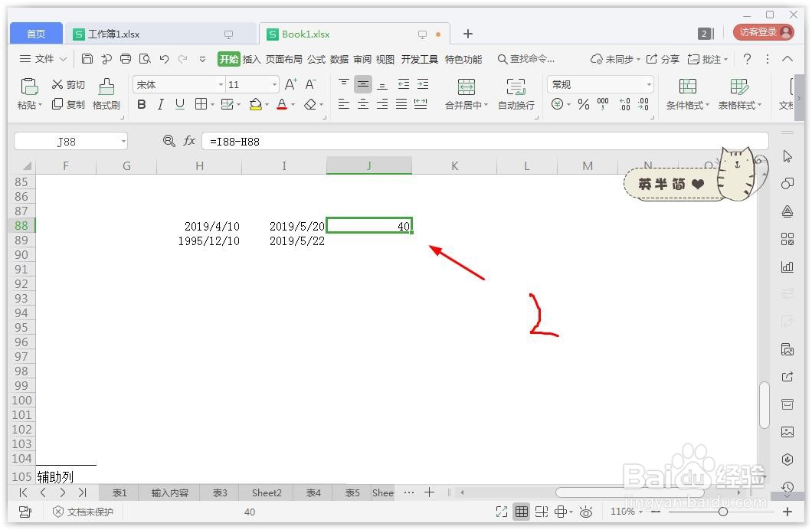
Task: Click the Paste clipboard icon
Action: 29,87
